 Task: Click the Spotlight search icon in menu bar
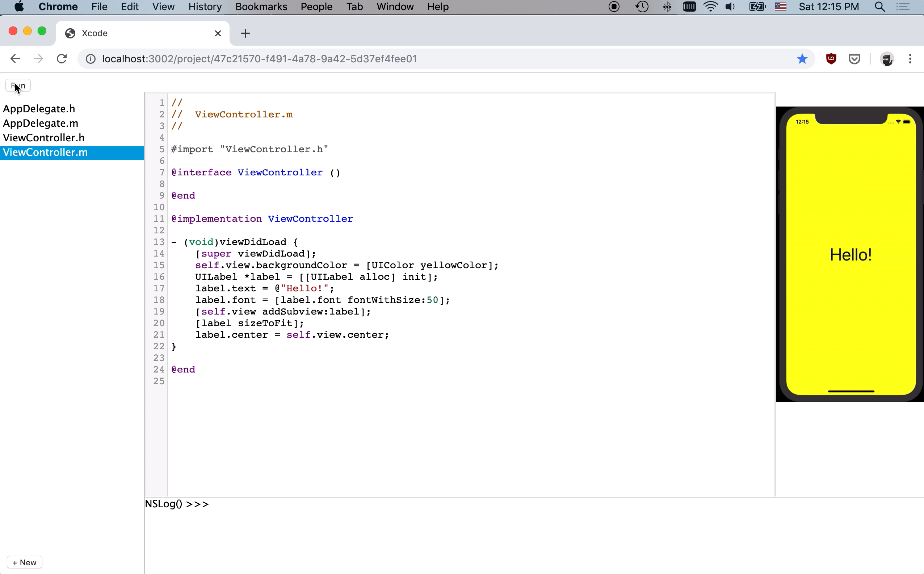click(x=879, y=7)
